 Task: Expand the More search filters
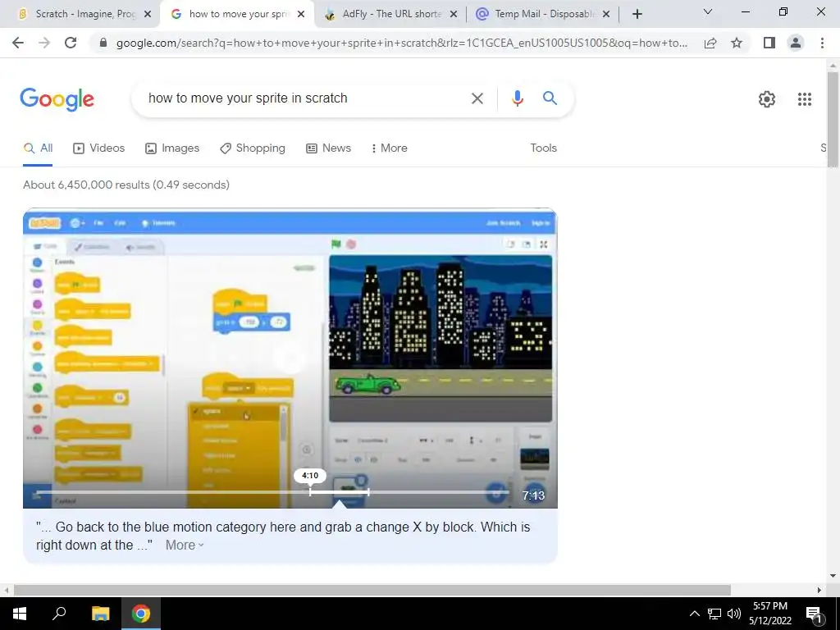[x=390, y=148]
